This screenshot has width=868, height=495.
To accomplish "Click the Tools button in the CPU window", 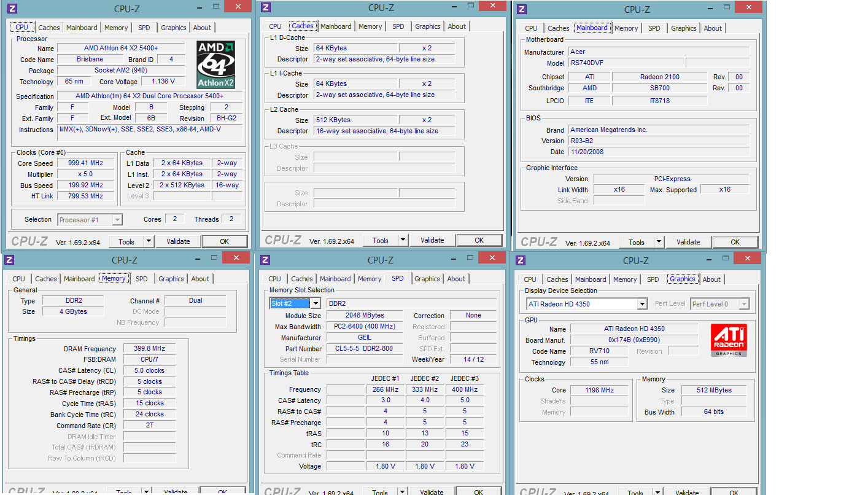I will pos(126,242).
